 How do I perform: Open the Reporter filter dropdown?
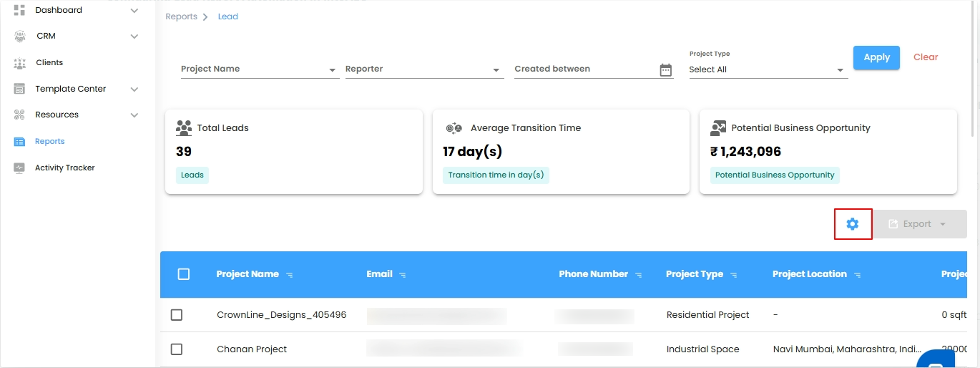[424, 69]
